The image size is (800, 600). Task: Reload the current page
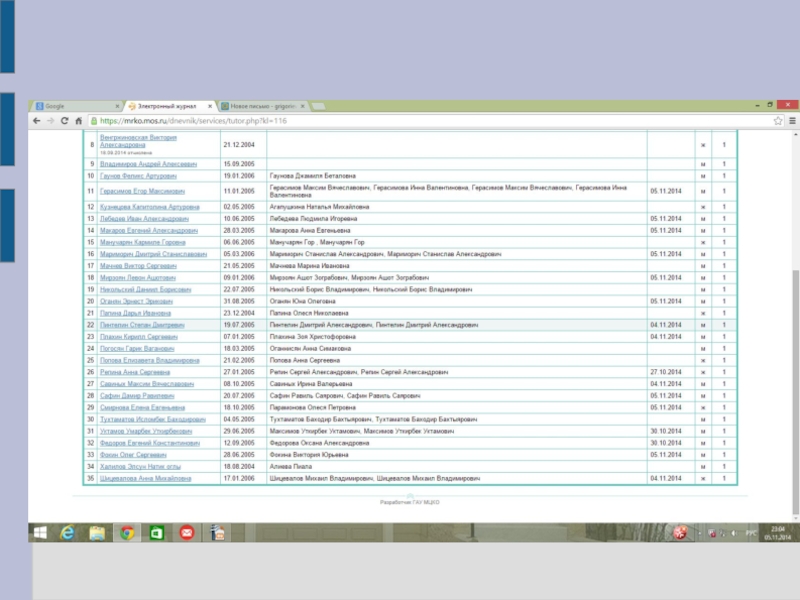point(65,120)
